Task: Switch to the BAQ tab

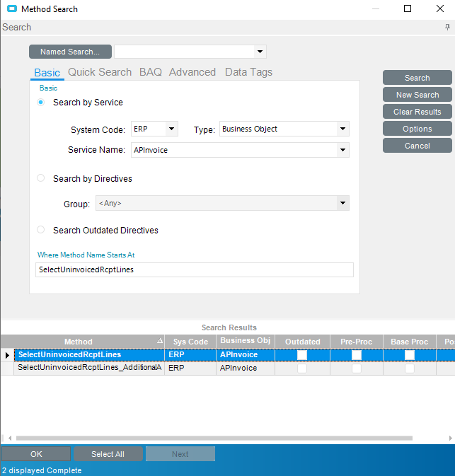Action: 150,72
